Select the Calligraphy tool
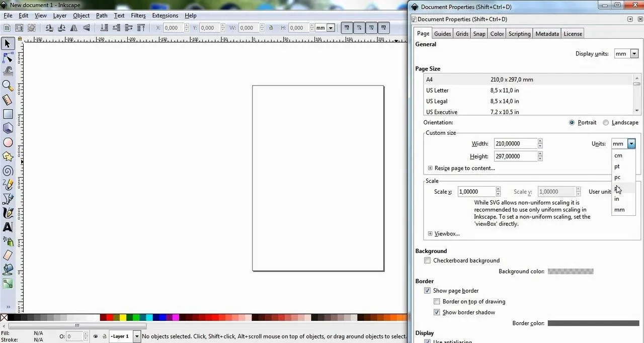 8,213
